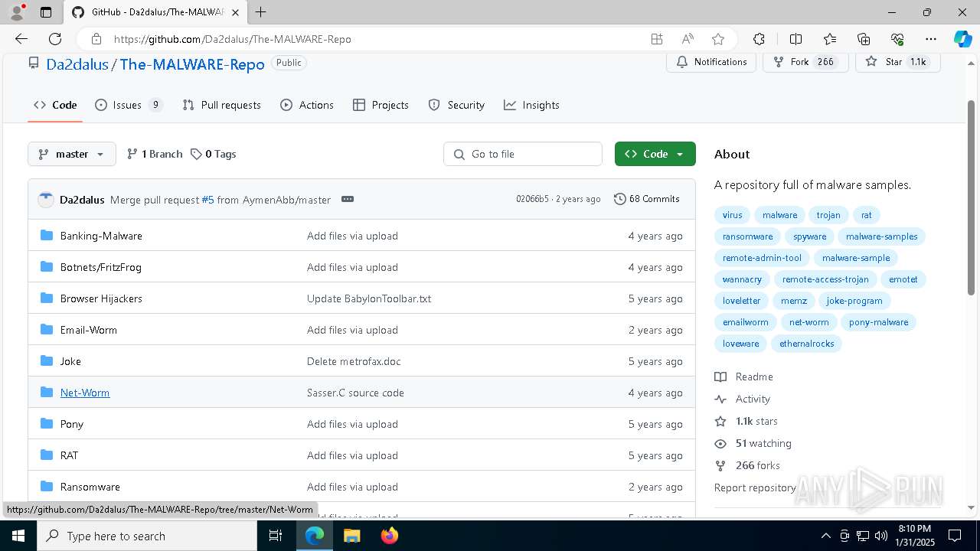Open the Pull requests tab

222,105
